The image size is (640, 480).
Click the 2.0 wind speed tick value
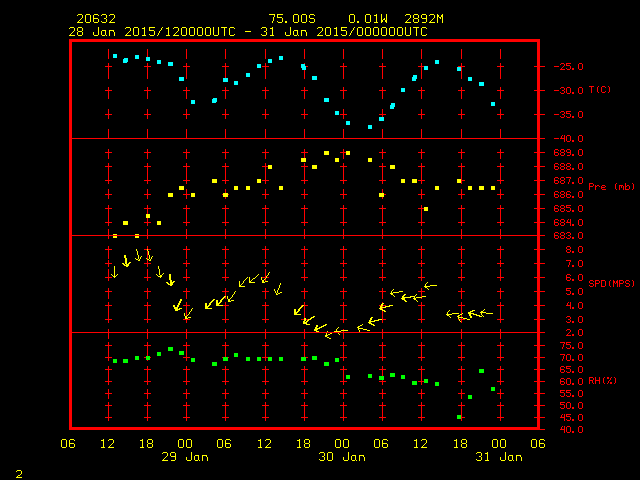coord(575,333)
